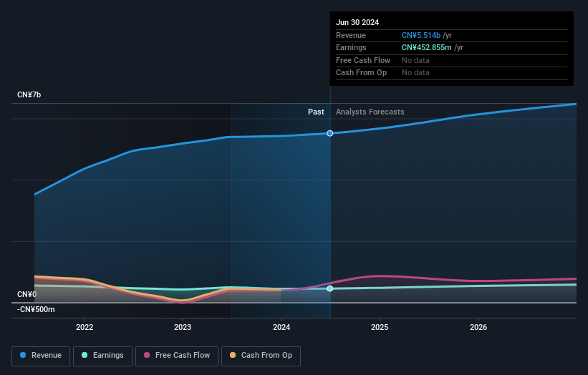Click the Free Cash Flow tooltip row label
Screen dimensions: 588x375
363,60
